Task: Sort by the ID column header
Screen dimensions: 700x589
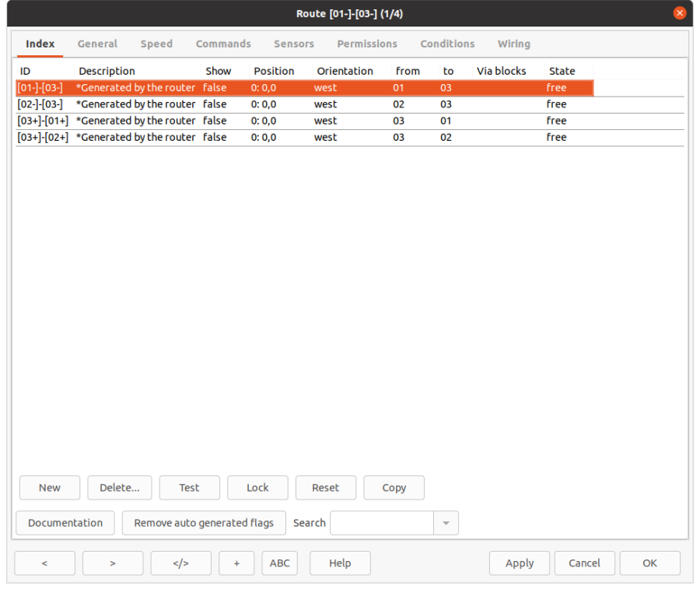Action: coord(44,71)
